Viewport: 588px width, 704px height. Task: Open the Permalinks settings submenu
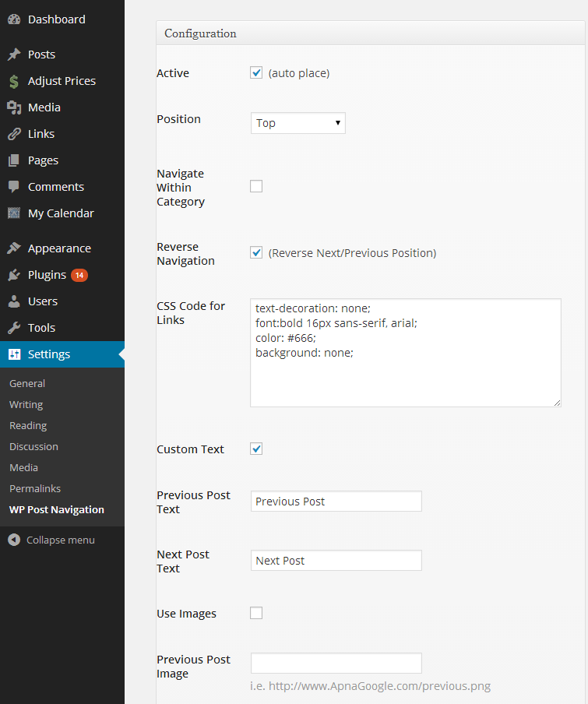(35, 488)
